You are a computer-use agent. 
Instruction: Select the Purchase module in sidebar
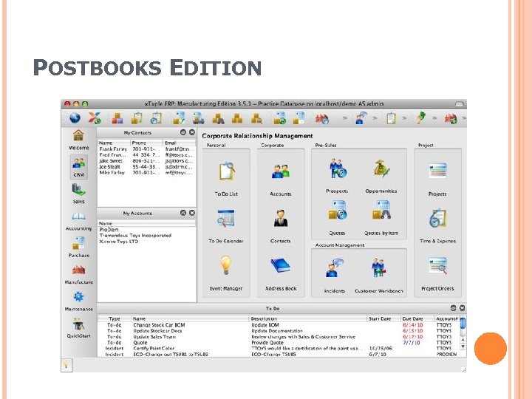79,248
